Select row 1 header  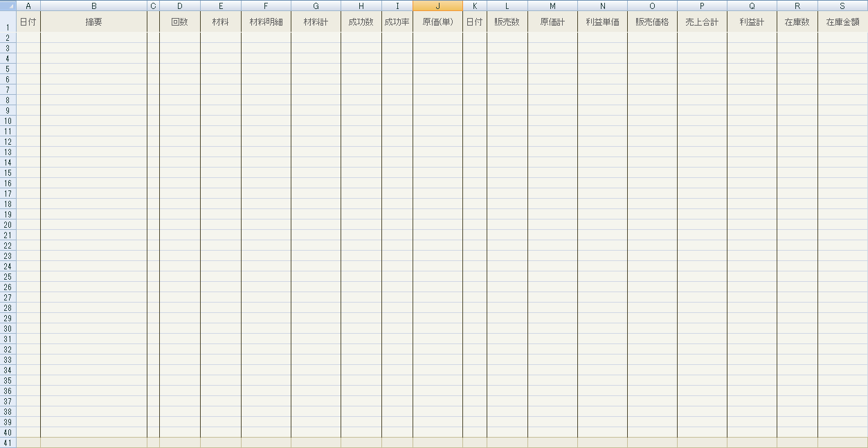[8, 21]
